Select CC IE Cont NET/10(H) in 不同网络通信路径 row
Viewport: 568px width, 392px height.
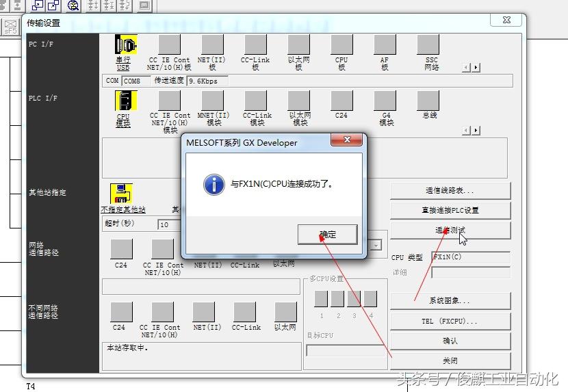coord(162,312)
